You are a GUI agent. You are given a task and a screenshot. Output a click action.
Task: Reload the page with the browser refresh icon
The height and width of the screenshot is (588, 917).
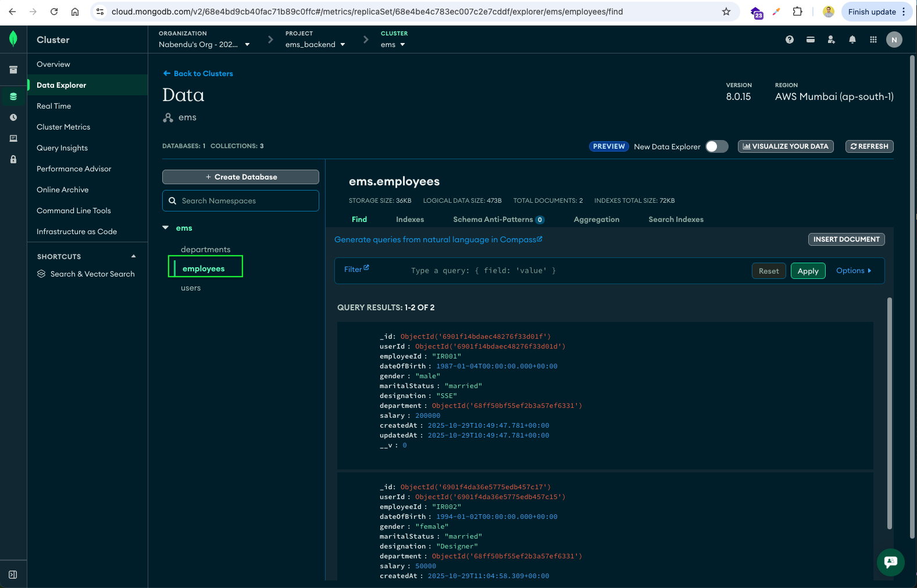coord(54,12)
